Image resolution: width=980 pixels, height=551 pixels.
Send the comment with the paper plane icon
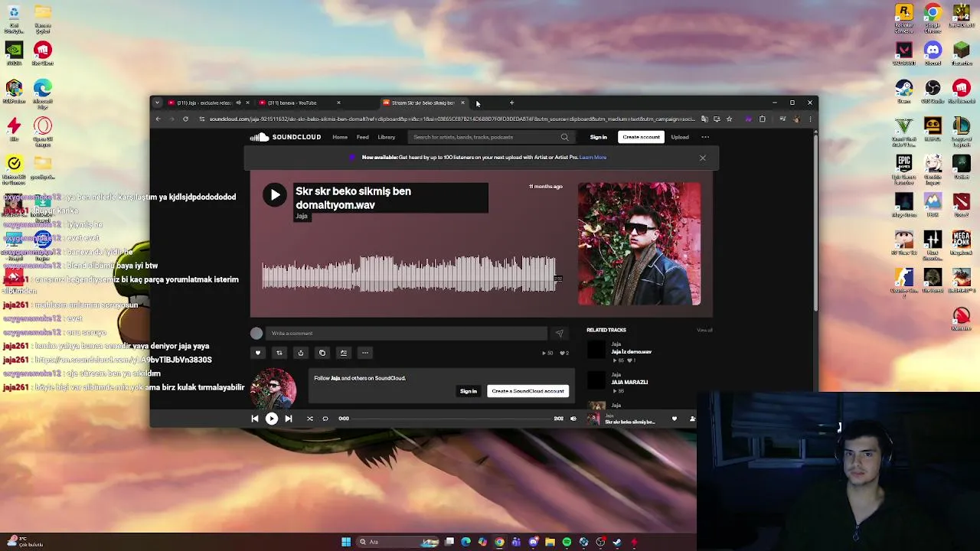pos(560,334)
